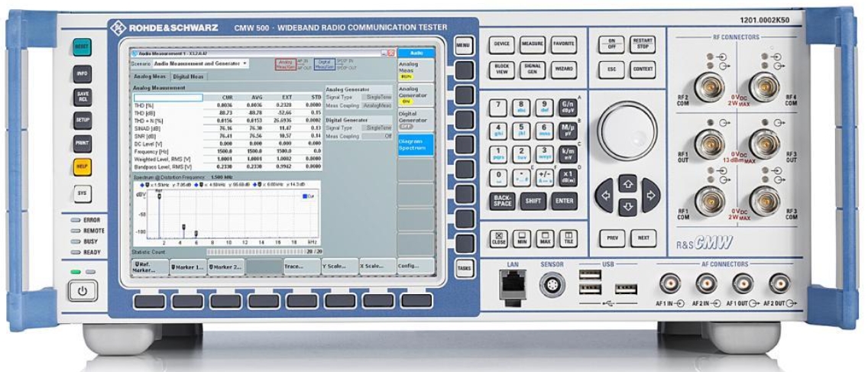The height and width of the screenshot is (372, 868).
Task: Click the INFO key
Action: pyautogui.click(x=83, y=73)
